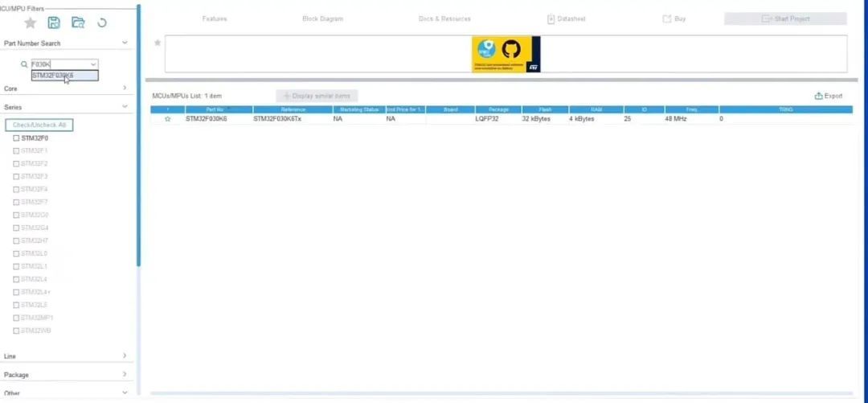The height and width of the screenshot is (403, 868).
Task: Expand the Core filter section
Action: pos(125,88)
